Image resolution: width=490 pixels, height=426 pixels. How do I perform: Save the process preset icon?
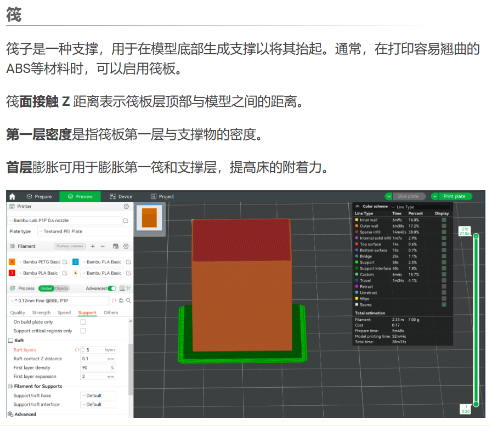pyautogui.click(x=121, y=301)
